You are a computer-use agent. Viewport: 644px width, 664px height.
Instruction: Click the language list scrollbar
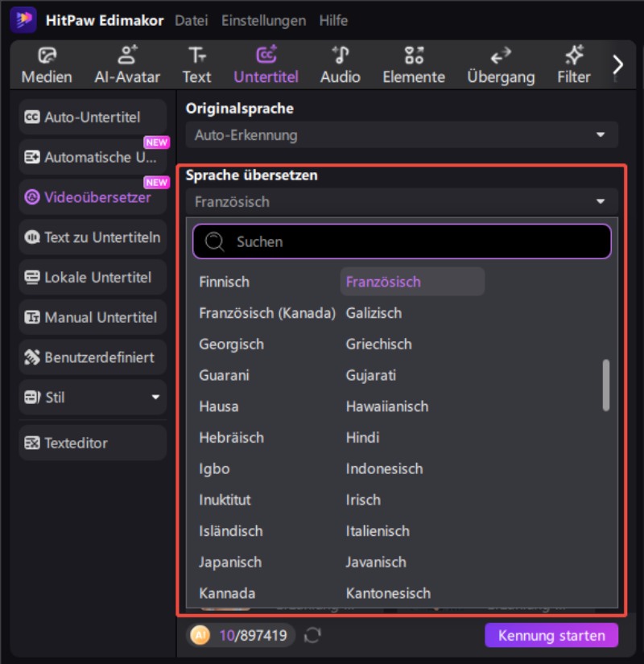tap(605, 386)
